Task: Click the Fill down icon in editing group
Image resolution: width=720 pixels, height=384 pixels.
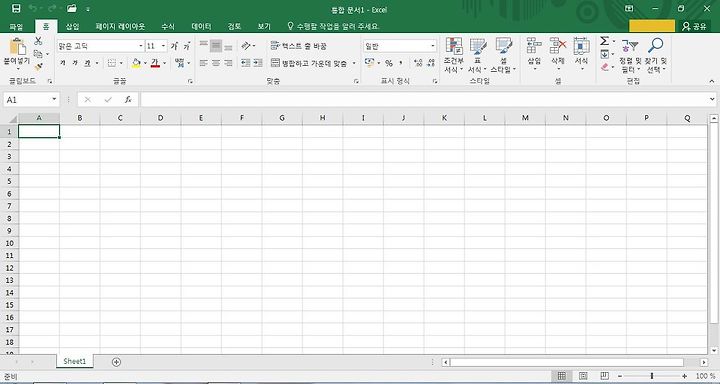Action: pos(604,54)
